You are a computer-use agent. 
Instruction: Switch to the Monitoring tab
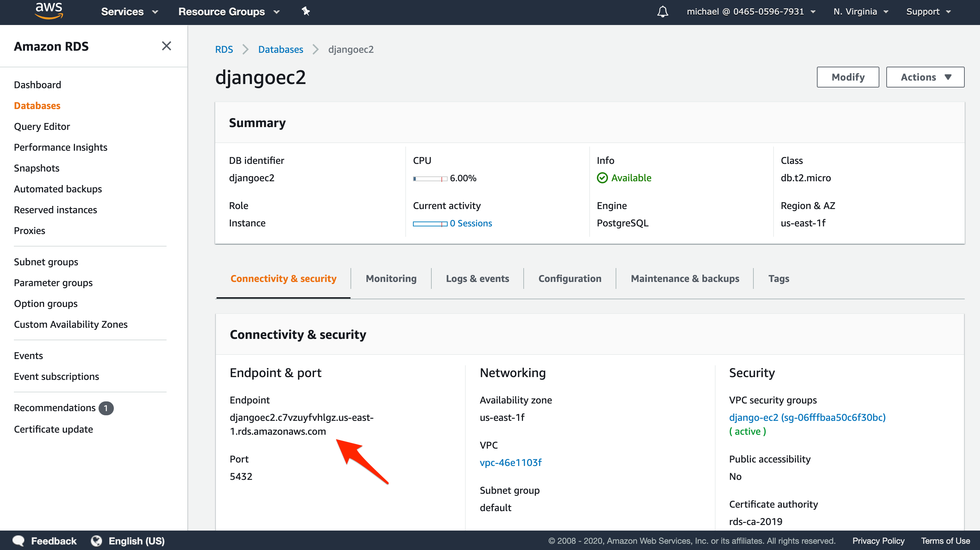pyautogui.click(x=391, y=278)
